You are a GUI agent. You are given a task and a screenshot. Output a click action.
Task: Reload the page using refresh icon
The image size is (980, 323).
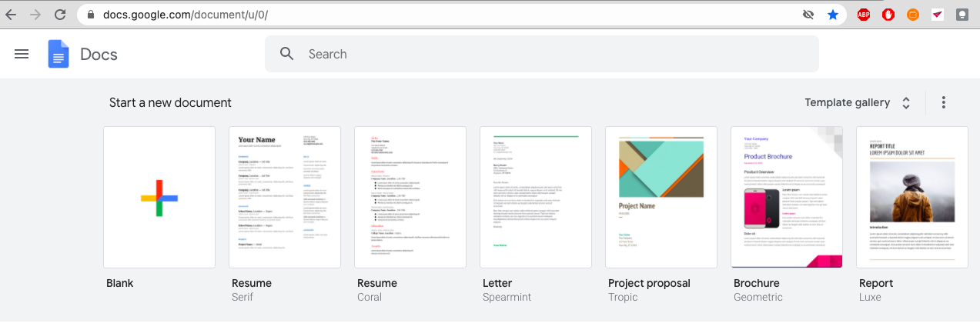point(60,15)
